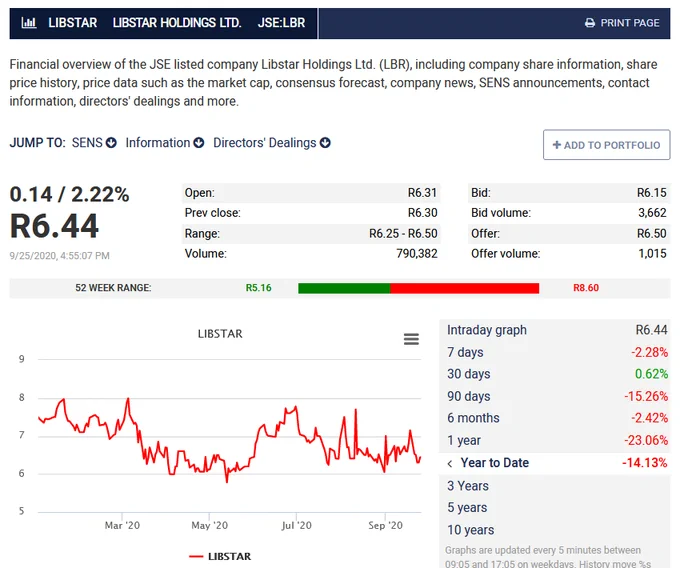Click the down-arrow icon next to Directors' Dealings
The height and width of the screenshot is (568, 680).
click(325, 143)
